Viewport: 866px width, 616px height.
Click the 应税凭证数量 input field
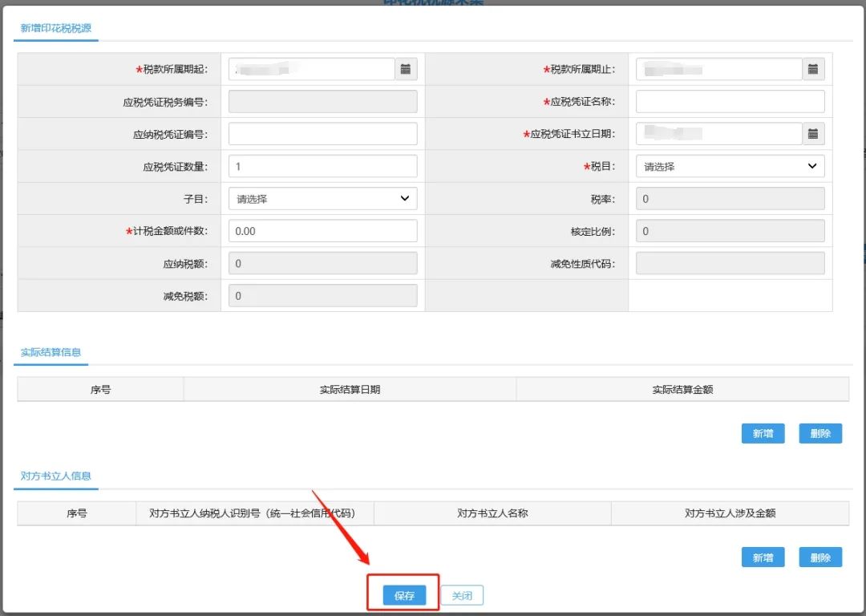(x=322, y=166)
